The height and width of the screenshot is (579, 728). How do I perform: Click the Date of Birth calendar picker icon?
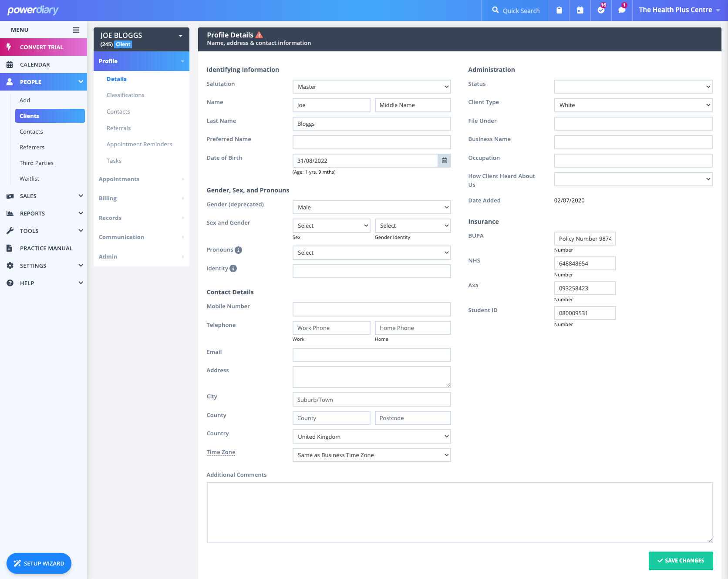(444, 161)
